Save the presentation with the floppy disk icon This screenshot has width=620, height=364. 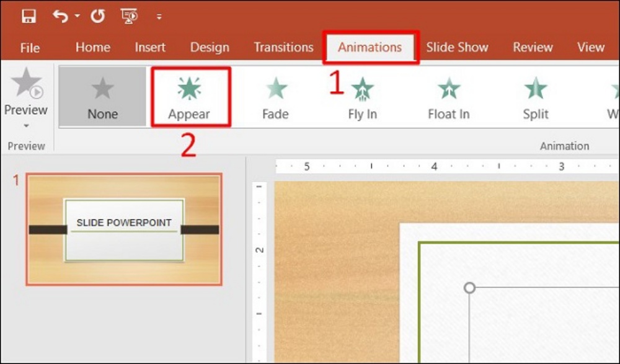click(x=29, y=16)
